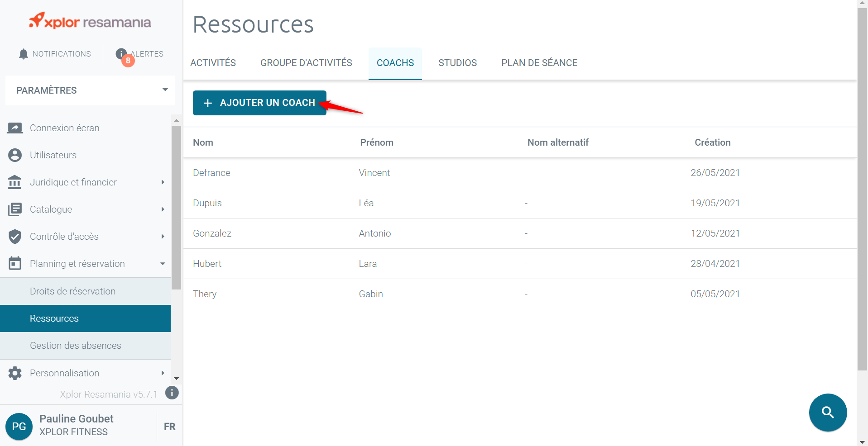868x446 pixels.
Task: Collapse the Planning et réservation section
Action: pyautogui.click(x=163, y=264)
